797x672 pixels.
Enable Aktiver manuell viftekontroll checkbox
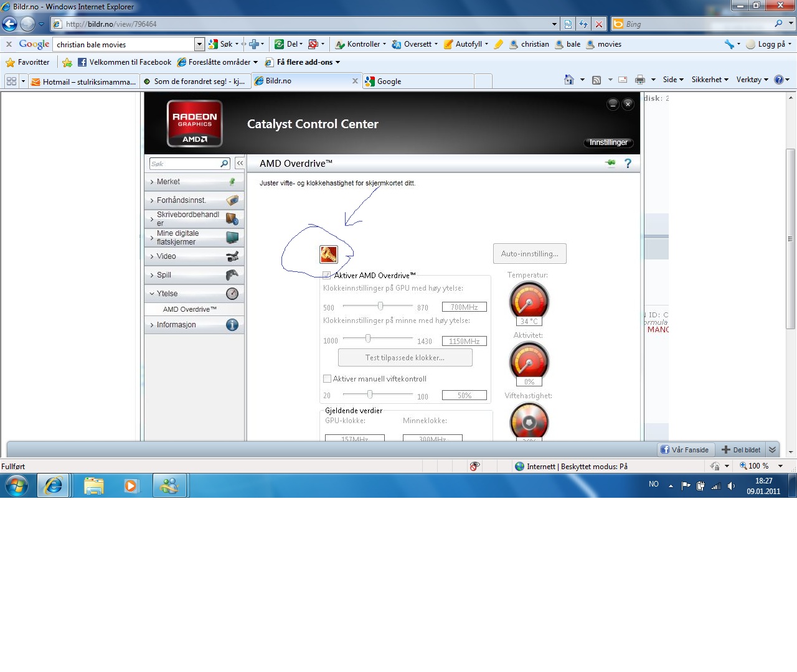[327, 378]
